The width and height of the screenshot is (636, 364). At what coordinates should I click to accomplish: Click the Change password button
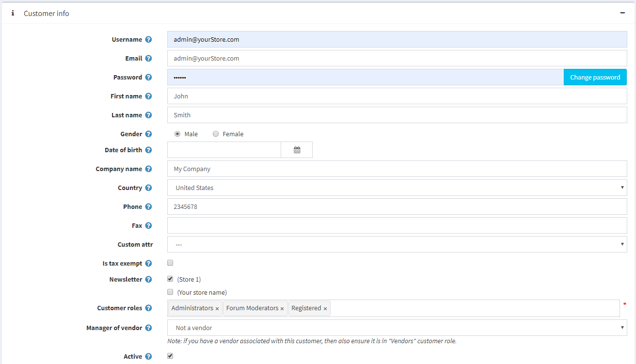(x=595, y=78)
